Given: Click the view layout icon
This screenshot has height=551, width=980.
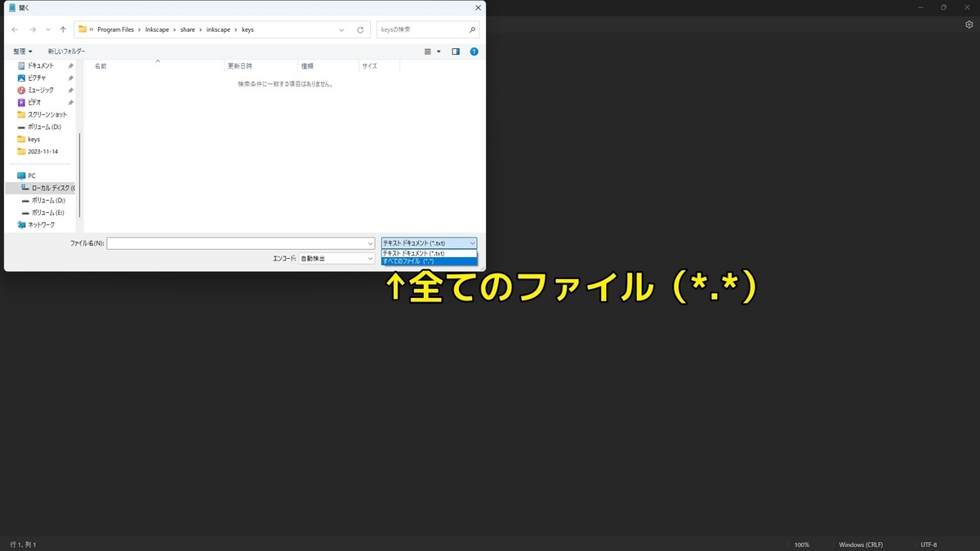Looking at the screenshot, I should pos(429,51).
